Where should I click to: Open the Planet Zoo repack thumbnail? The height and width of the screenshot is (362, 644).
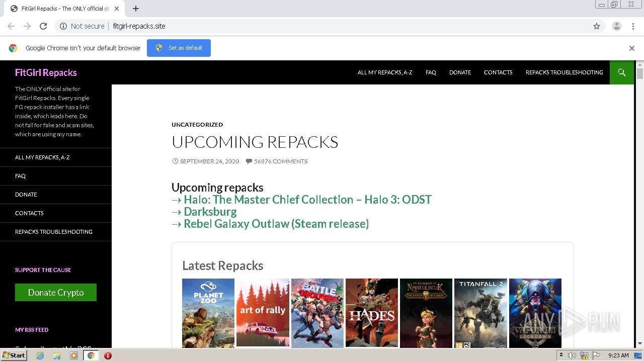coord(208,313)
